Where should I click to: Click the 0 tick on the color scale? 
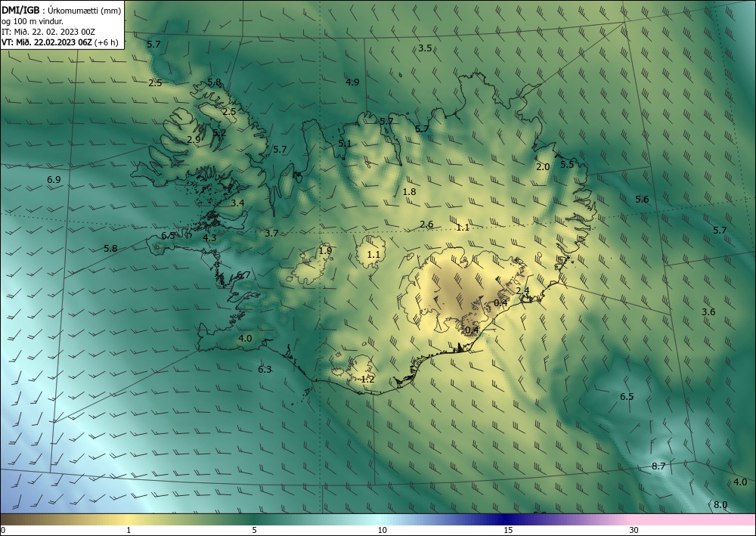click(x=3, y=531)
